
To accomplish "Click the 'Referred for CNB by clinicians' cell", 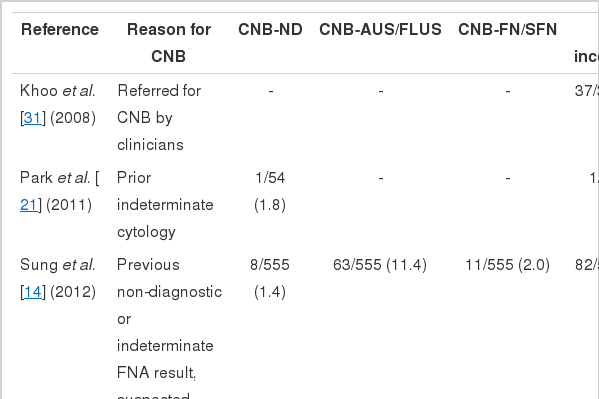I will (159, 118).
